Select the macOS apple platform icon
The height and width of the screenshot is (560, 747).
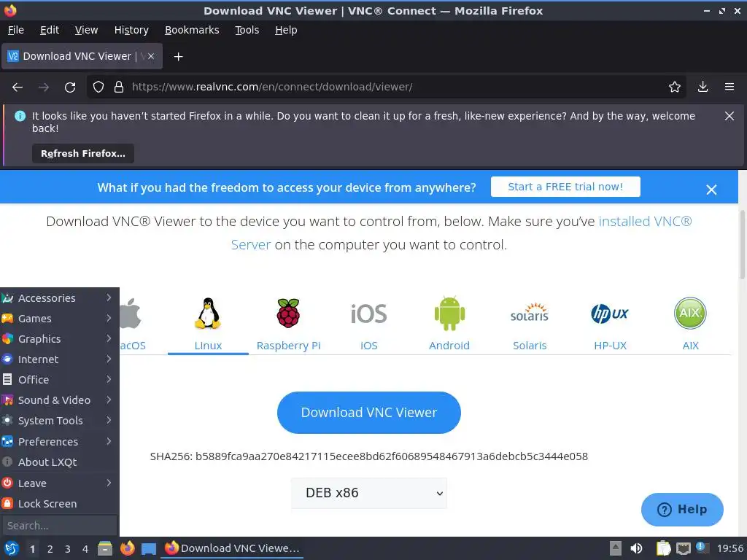(x=131, y=314)
